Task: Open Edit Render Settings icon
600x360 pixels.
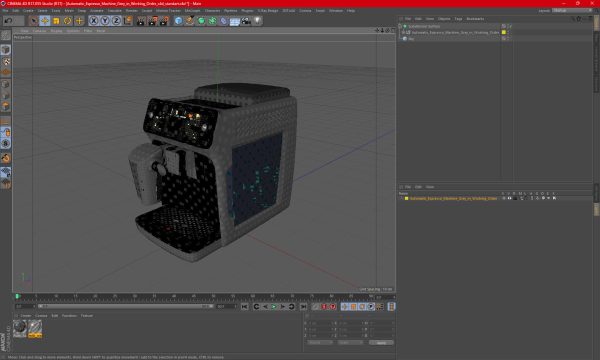Action: pyautogui.click(x=164, y=21)
